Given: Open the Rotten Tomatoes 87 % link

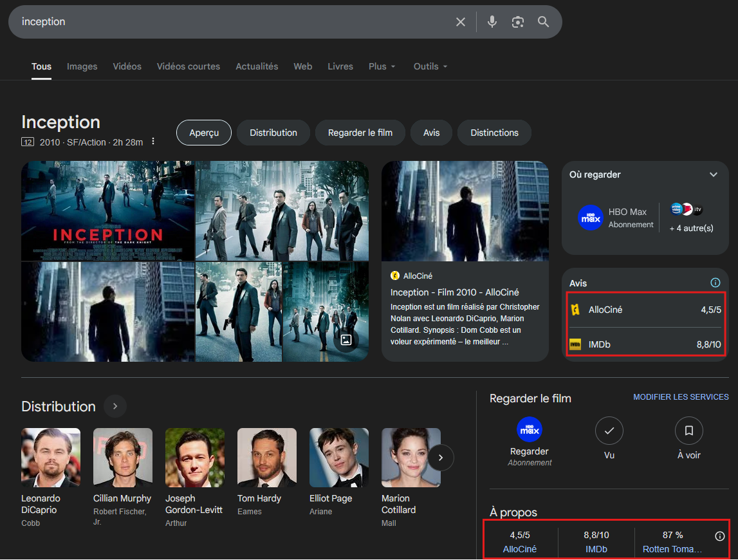Looking at the screenshot, I should pyautogui.click(x=672, y=549).
